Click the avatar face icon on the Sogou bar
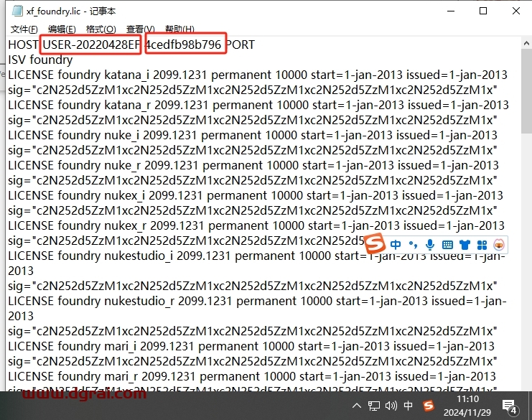 tap(499, 245)
